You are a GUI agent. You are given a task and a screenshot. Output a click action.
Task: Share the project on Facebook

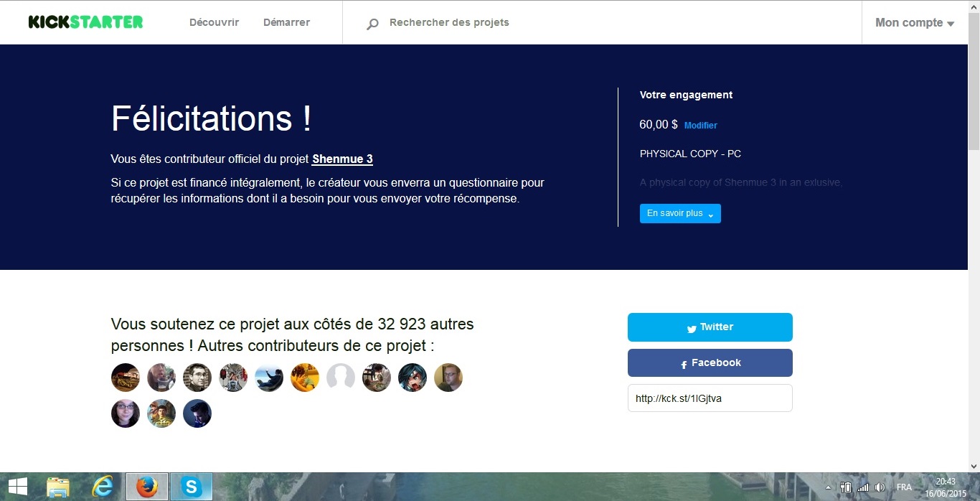pos(710,363)
